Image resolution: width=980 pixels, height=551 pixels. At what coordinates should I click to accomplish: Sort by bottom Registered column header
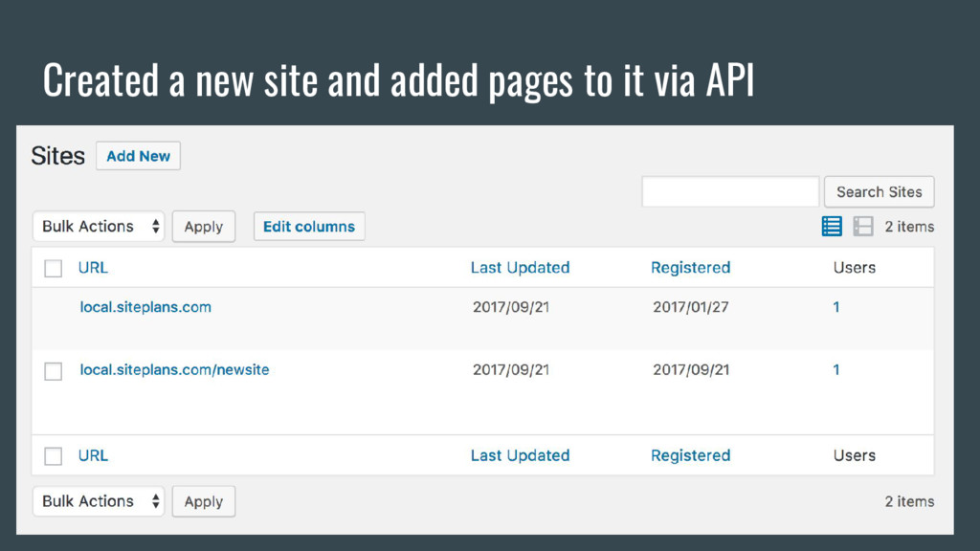click(691, 455)
